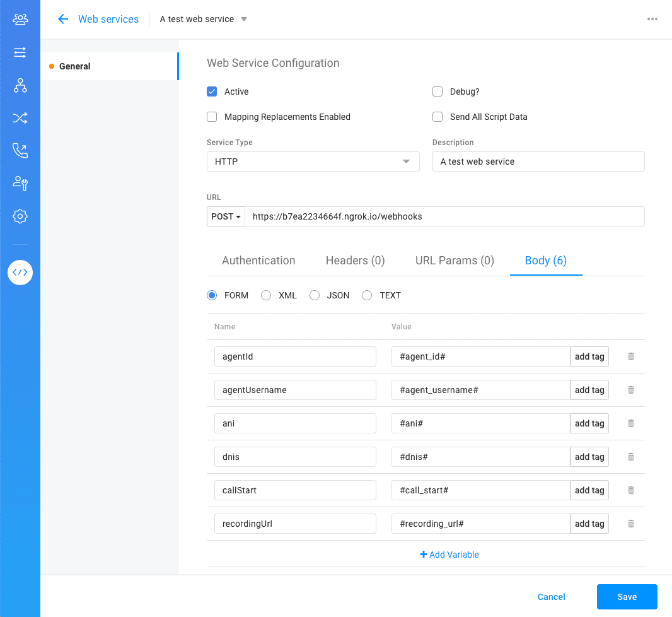Enable the Debug? checkbox
Screen dimensions: 672x617
click(437, 91)
